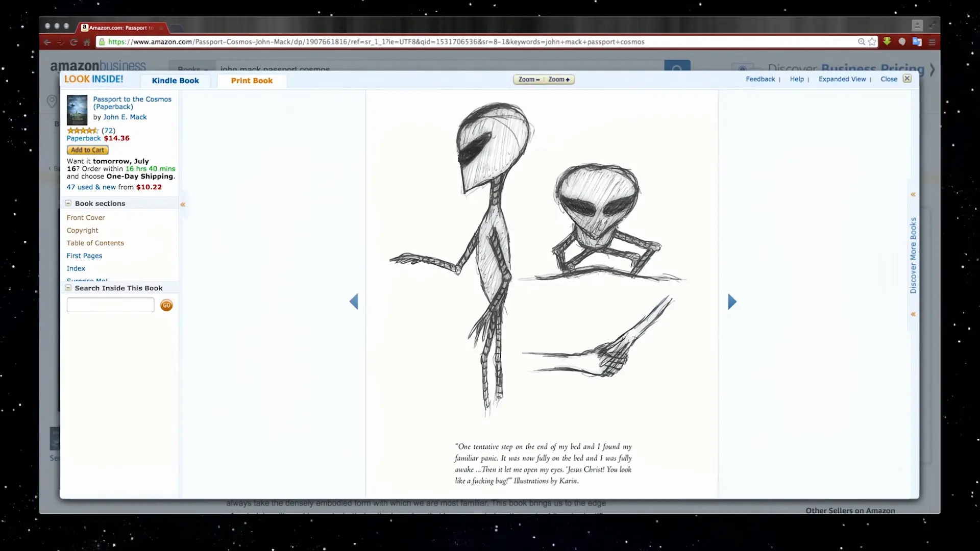Click the amazonbusiness logo behind the overlay
Screen dimensions: 980x551
pos(98,66)
